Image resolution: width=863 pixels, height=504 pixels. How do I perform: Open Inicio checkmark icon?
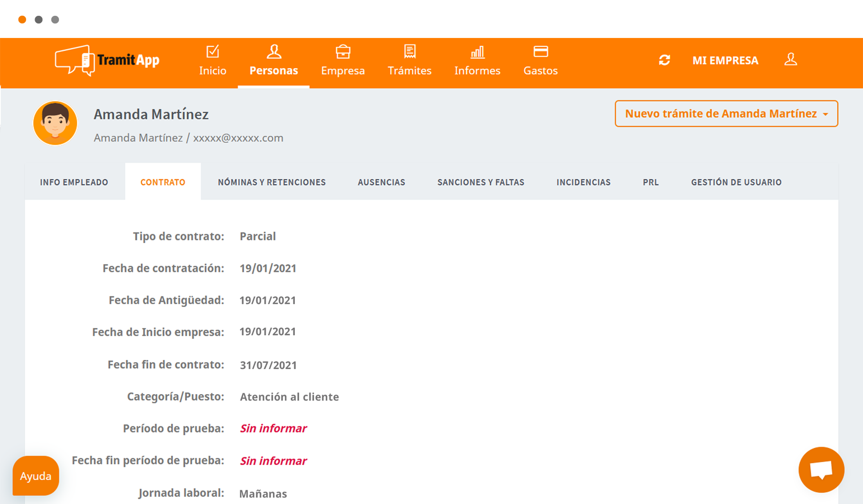pos(213,52)
